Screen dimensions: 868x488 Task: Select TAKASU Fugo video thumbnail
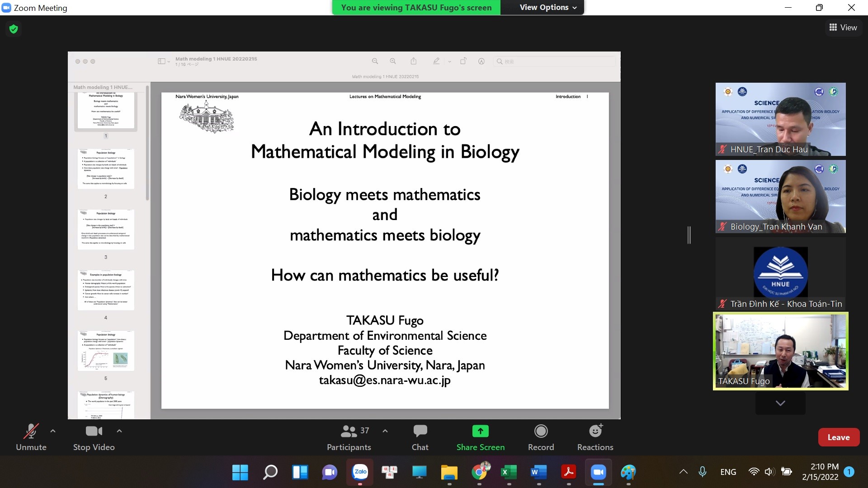[x=780, y=351]
